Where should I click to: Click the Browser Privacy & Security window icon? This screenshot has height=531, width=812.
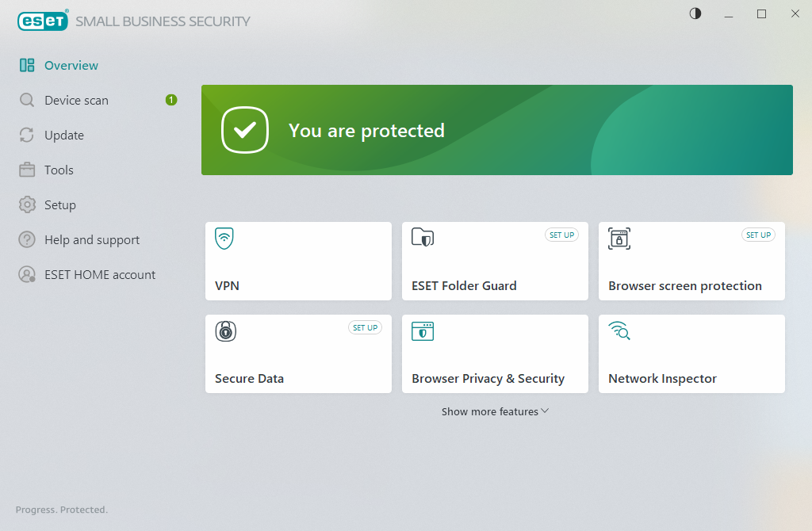(423, 331)
